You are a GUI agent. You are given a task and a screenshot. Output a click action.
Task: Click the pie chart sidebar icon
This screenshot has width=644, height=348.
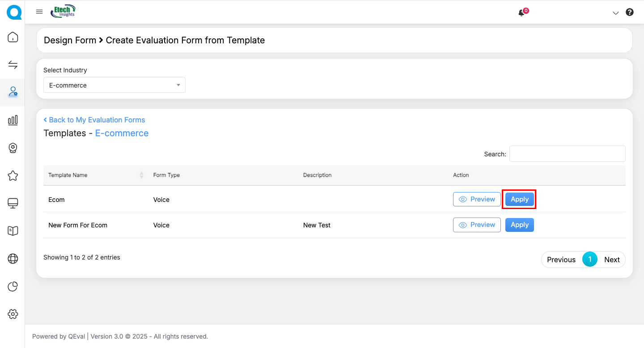click(x=13, y=286)
